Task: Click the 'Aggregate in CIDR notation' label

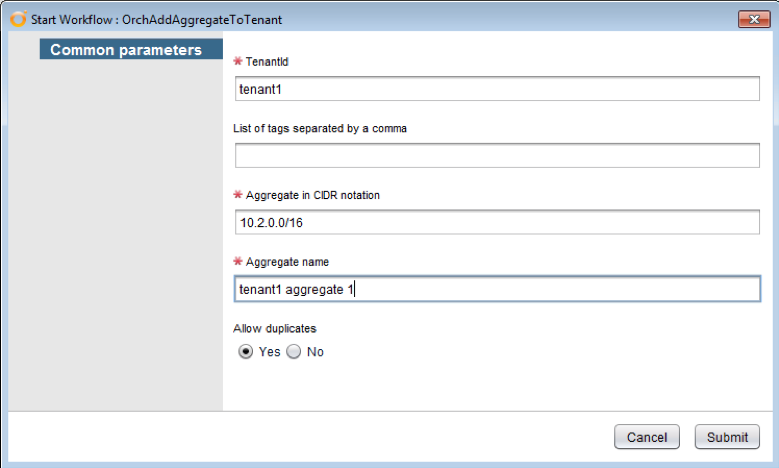Action: tap(312, 195)
